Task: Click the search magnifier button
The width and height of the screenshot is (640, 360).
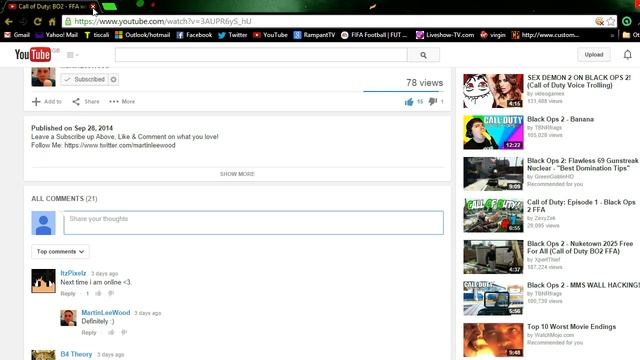Action: click(423, 55)
